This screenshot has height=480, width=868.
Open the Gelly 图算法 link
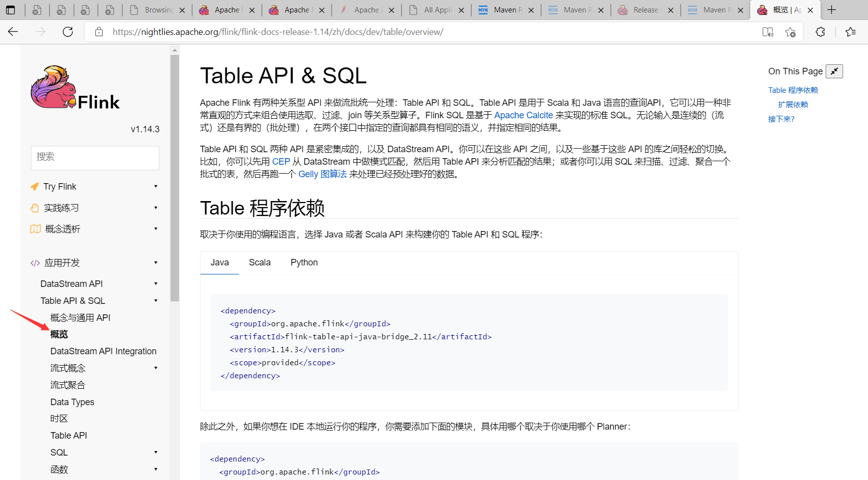point(323,174)
